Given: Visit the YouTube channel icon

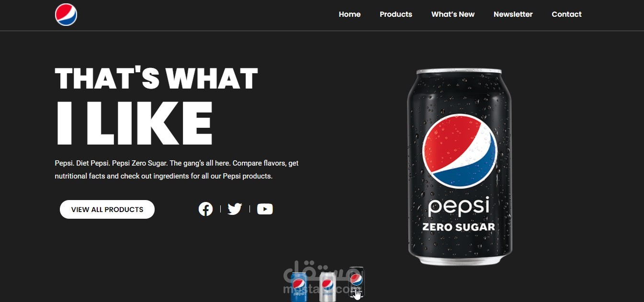Looking at the screenshot, I should pos(265,209).
